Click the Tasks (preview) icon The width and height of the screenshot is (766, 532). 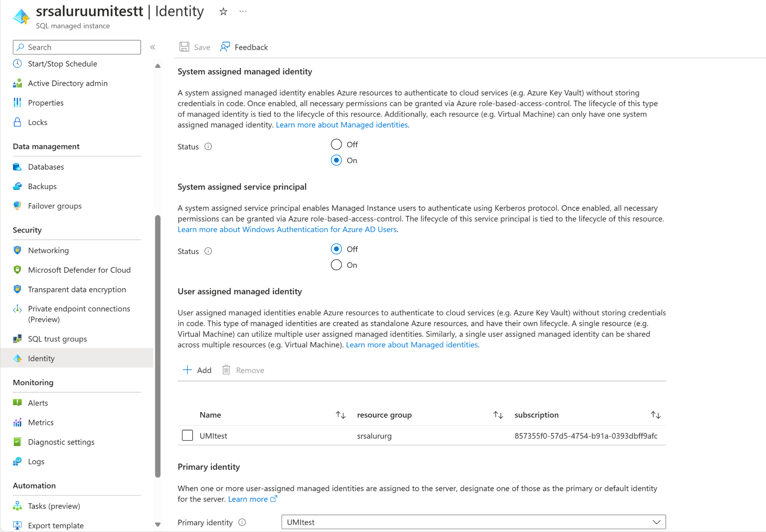(17, 506)
